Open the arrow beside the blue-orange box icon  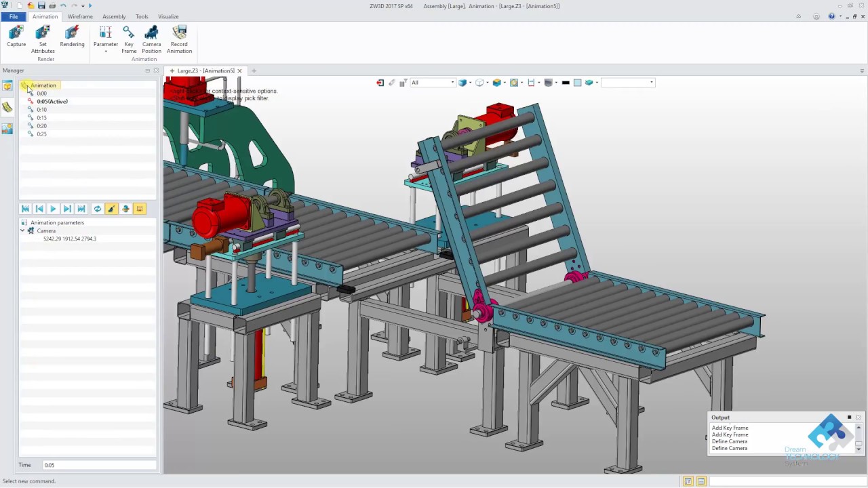pos(505,83)
